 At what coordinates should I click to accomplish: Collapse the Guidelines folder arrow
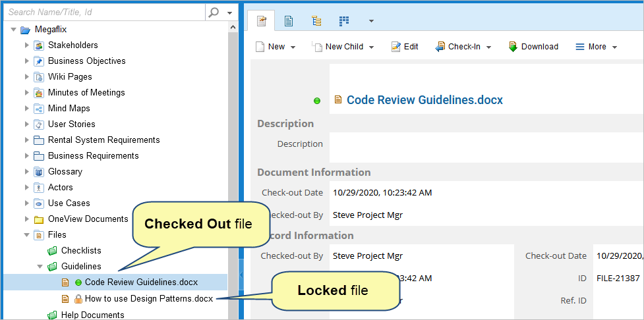click(40, 266)
